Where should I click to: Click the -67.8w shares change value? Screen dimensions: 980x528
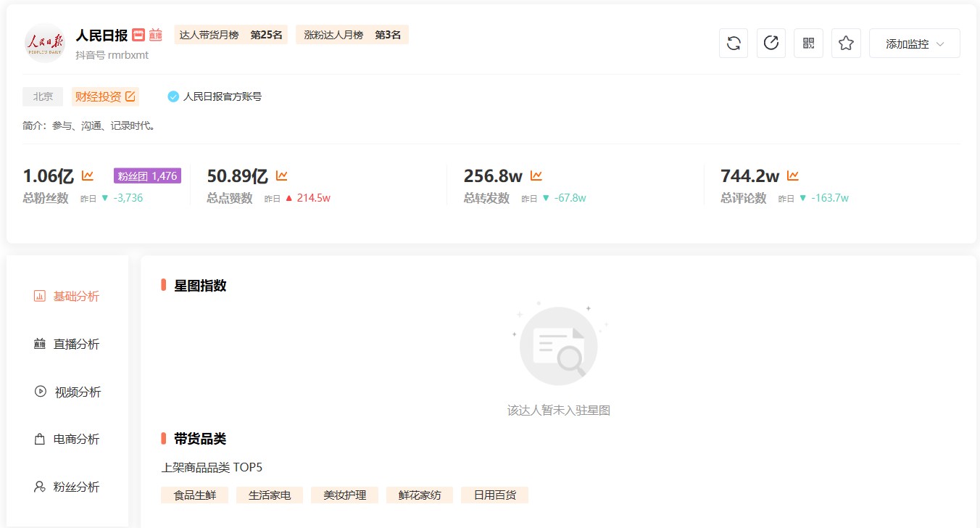tap(570, 198)
